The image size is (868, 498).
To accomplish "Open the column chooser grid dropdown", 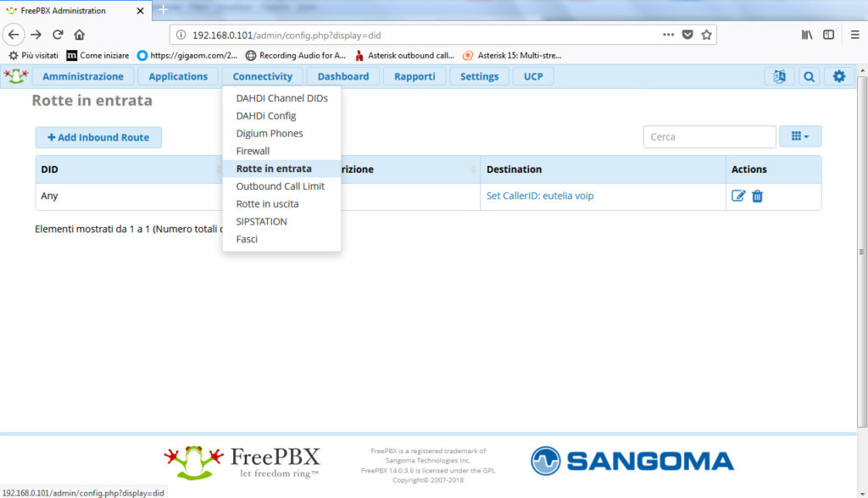I will tap(800, 136).
